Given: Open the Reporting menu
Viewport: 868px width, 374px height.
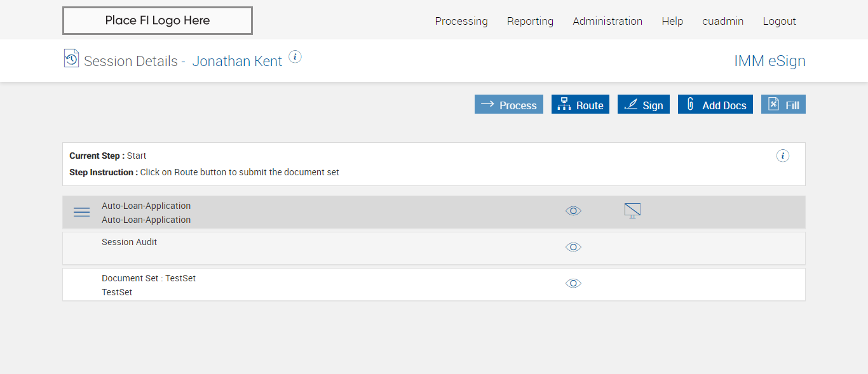Looking at the screenshot, I should click(530, 21).
